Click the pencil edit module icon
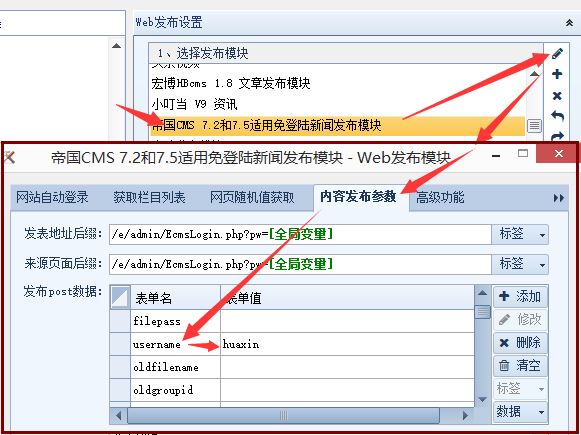 [x=557, y=53]
